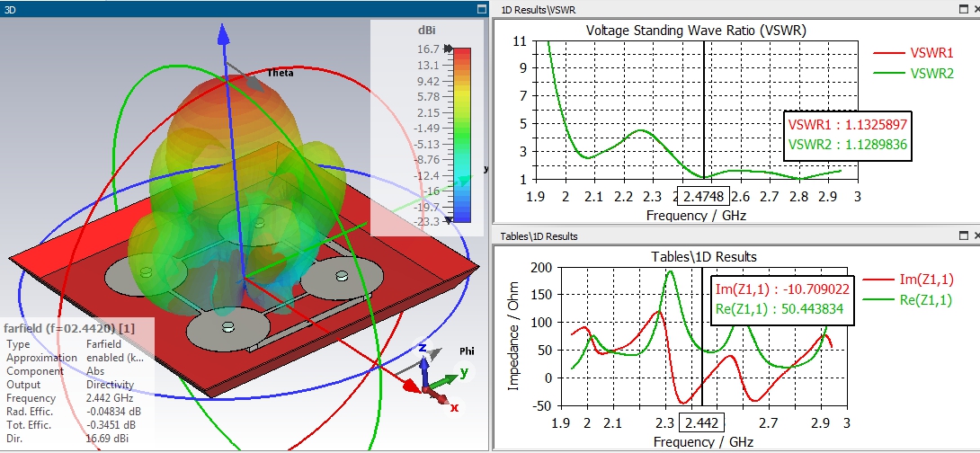Click the Theta axis label
This screenshot has width=980, height=453.
(x=280, y=73)
